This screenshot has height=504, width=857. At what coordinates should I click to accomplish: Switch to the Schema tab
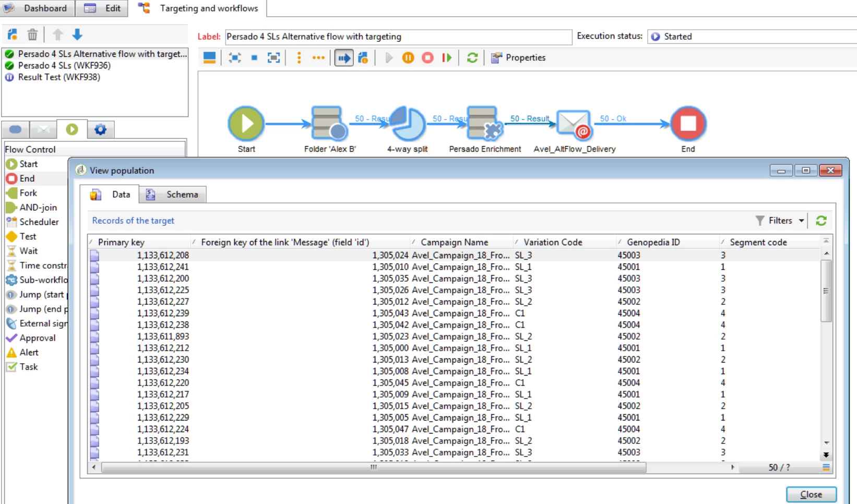tap(173, 195)
